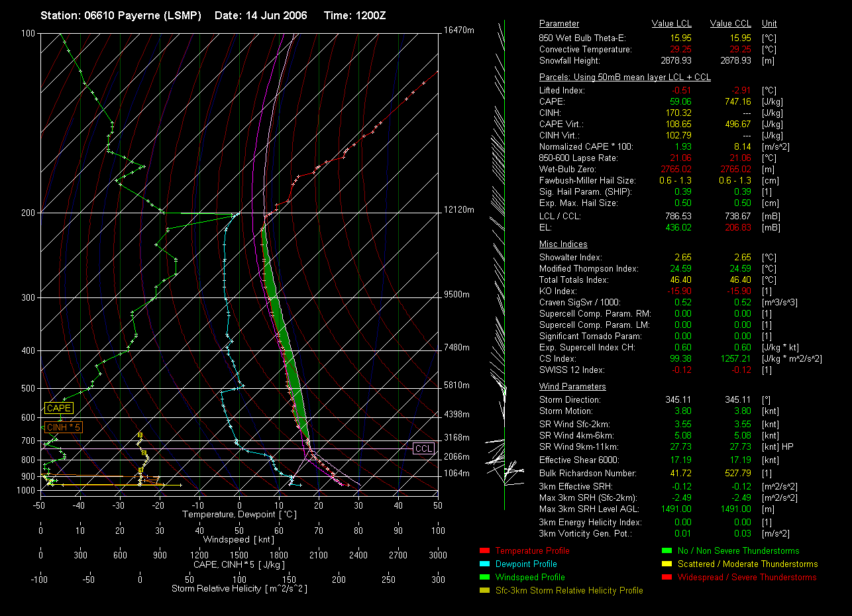The width and height of the screenshot is (852, 616).
Task: Select the Sfc-3km Storm Relative Helicity swatch
Action: click(x=484, y=591)
